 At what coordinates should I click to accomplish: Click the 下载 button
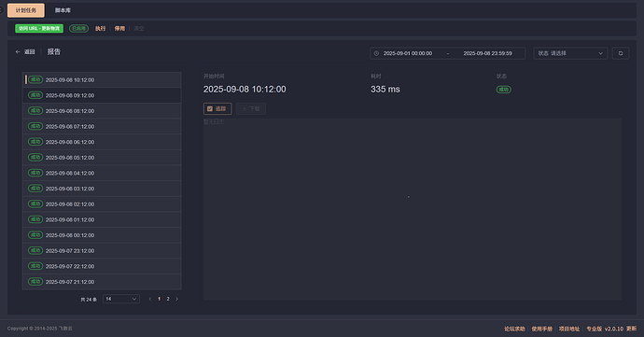(251, 108)
